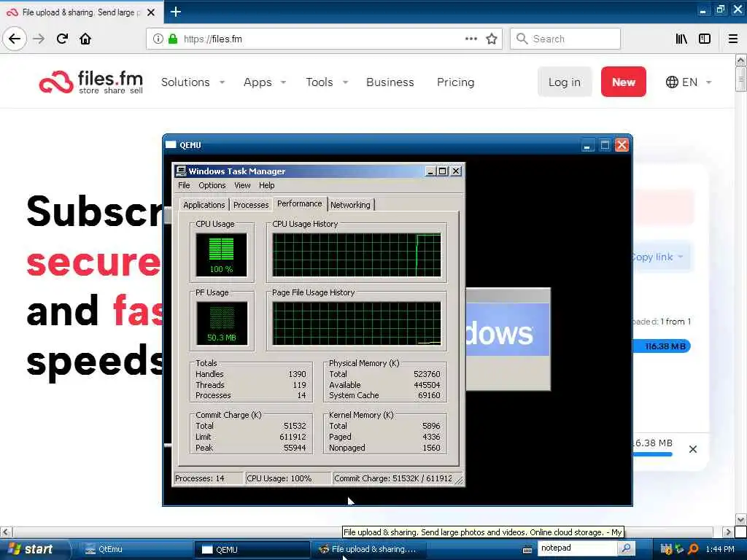Click the Handles total value 1390
The width and height of the screenshot is (747, 560).
tap(298, 374)
